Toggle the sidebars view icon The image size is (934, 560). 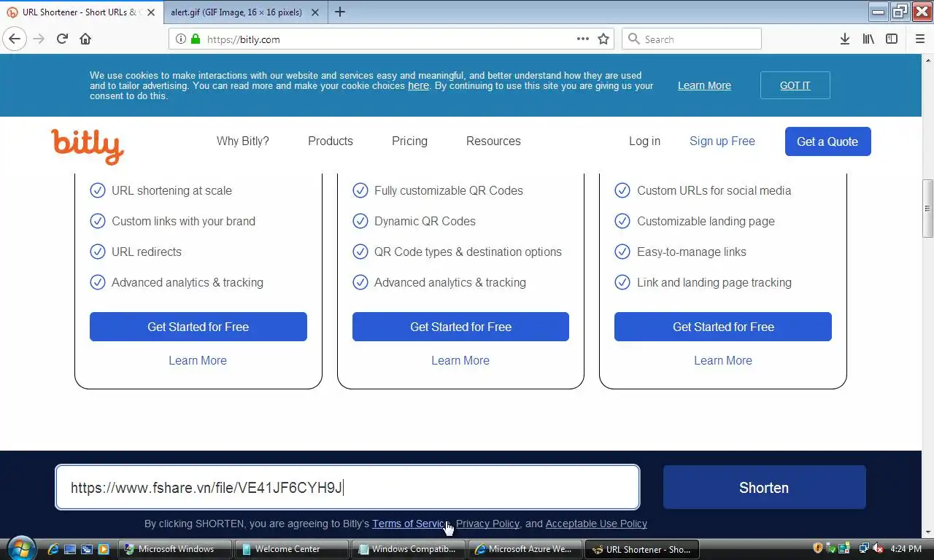(x=892, y=39)
